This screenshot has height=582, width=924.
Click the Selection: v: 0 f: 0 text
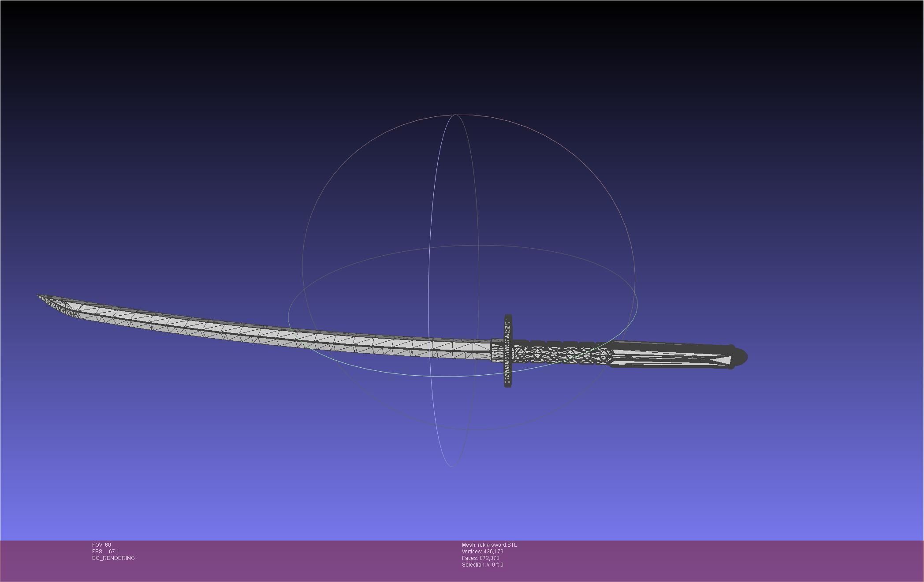(x=482, y=565)
